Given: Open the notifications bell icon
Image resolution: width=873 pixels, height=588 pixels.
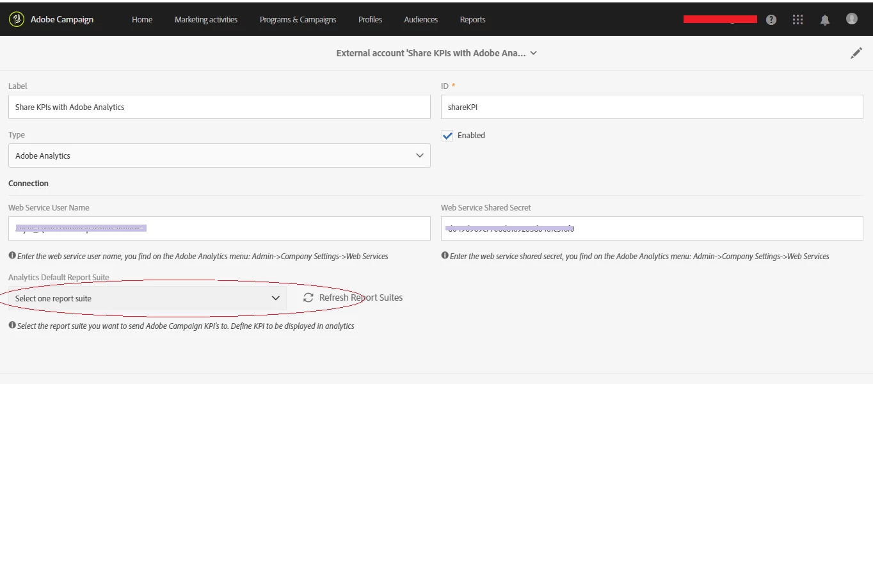Looking at the screenshot, I should point(825,20).
